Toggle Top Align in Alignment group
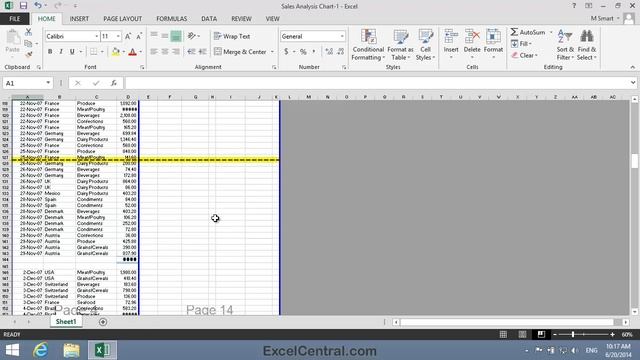Viewport: 640px width, 360px height. point(153,36)
